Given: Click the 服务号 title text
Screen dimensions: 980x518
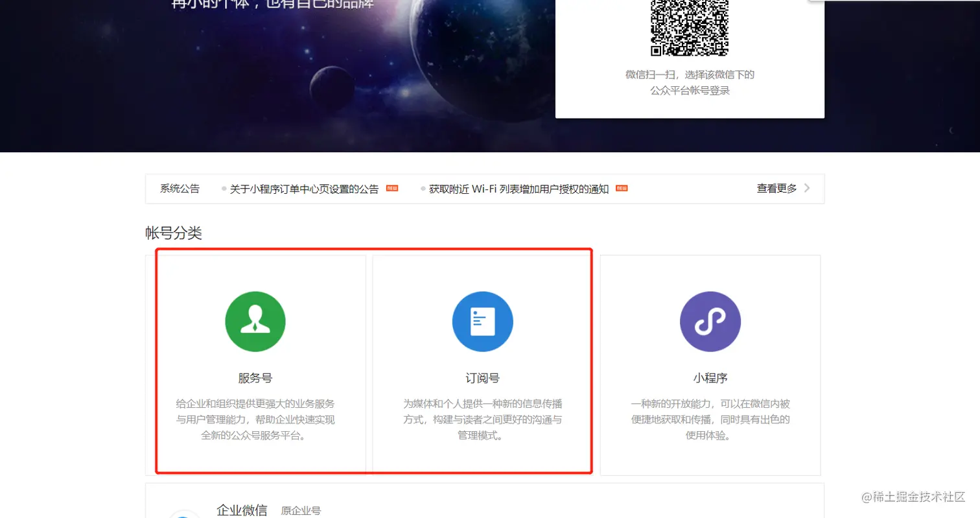Looking at the screenshot, I should [x=255, y=379].
